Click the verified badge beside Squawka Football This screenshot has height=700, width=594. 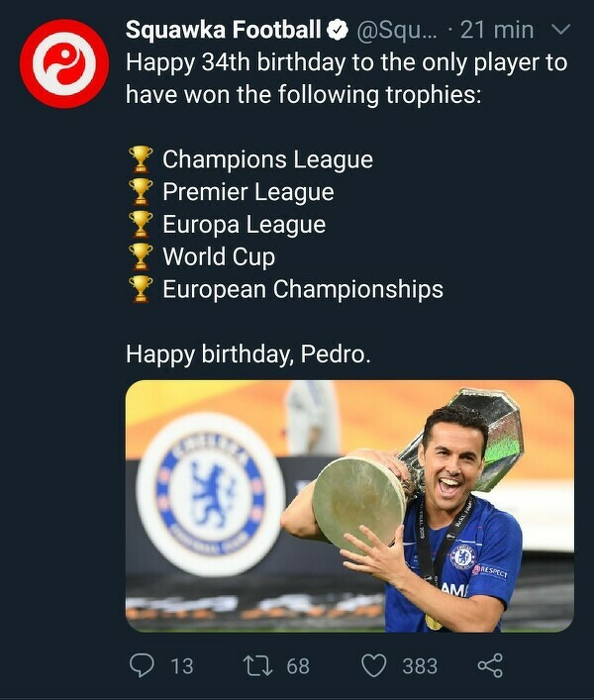click(338, 31)
